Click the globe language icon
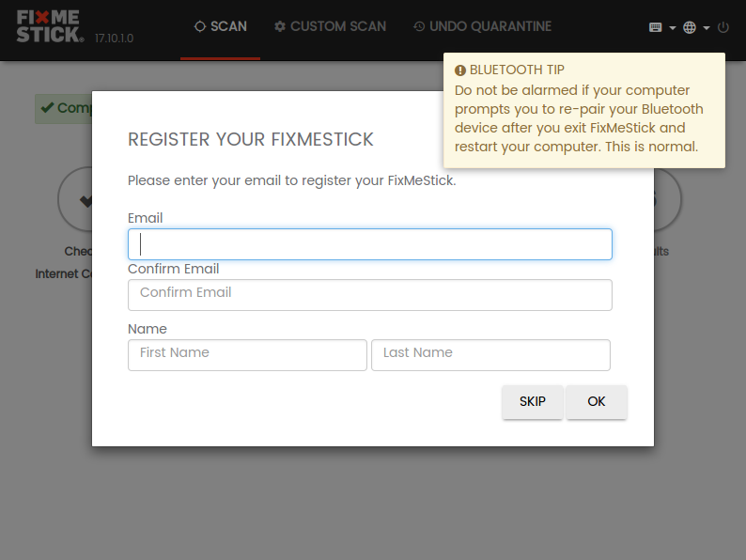 point(690,27)
